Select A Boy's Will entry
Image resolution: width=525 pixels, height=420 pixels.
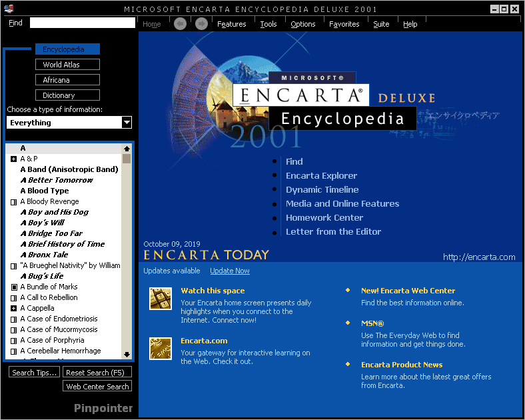click(x=42, y=223)
